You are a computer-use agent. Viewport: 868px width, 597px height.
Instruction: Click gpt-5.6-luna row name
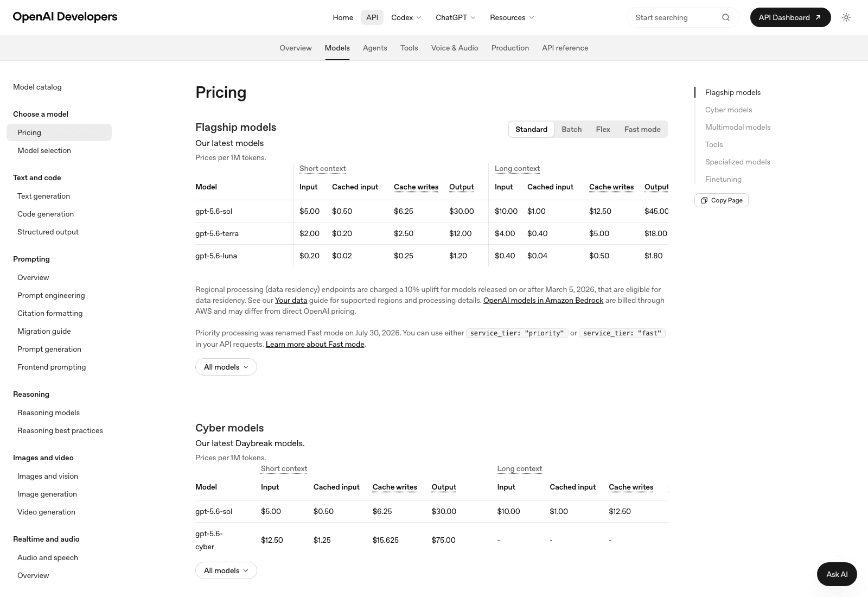coord(216,256)
